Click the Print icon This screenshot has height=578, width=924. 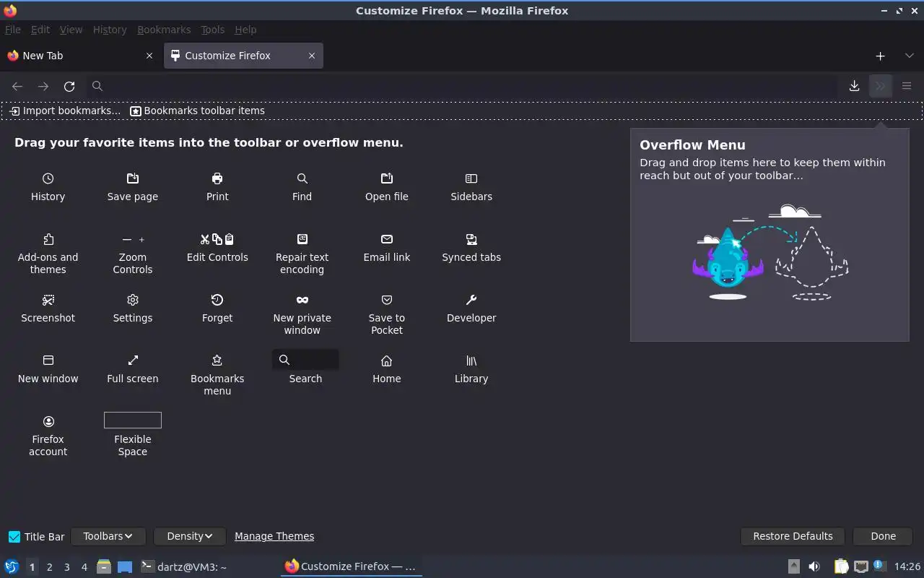pos(217,178)
